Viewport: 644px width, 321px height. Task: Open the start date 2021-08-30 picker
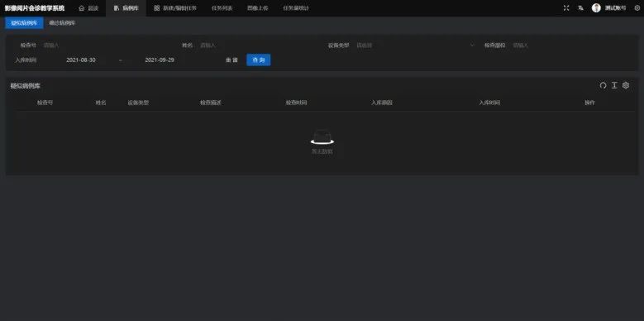(81, 60)
